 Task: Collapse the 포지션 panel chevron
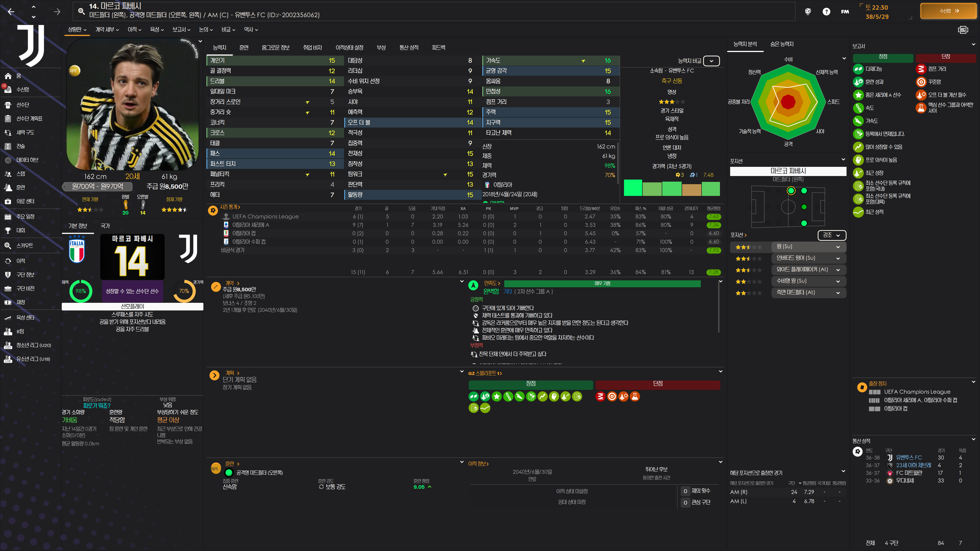[x=843, y=159]
